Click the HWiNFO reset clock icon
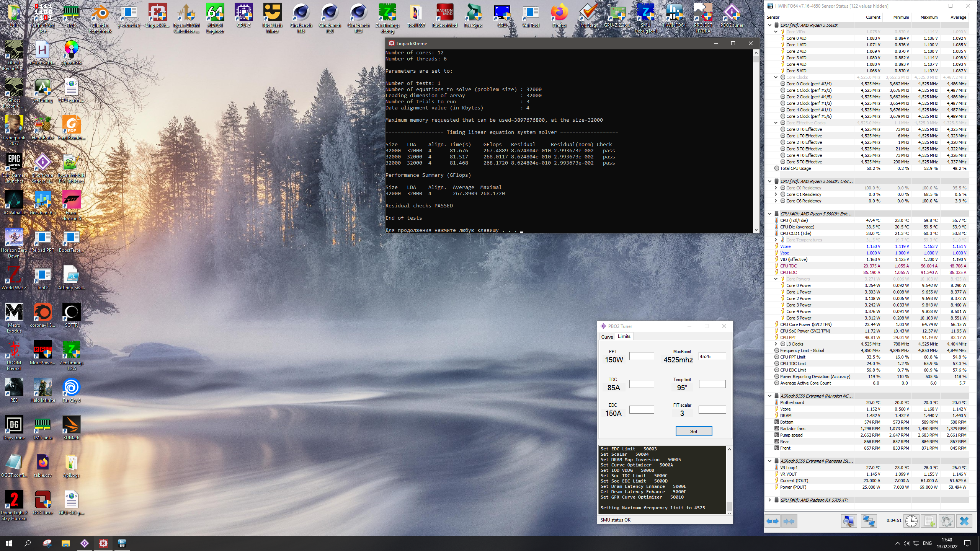 911,521
